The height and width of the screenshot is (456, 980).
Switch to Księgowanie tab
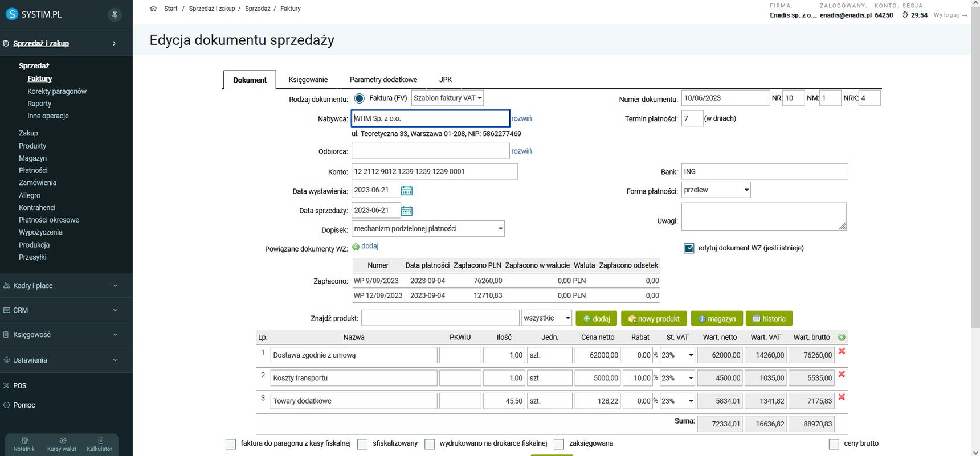click(x=308, y=80)
